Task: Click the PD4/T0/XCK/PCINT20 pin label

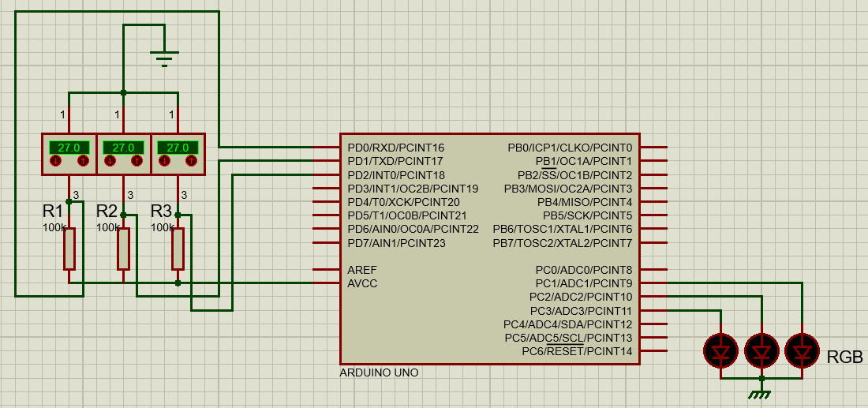Action: point(403,202)
